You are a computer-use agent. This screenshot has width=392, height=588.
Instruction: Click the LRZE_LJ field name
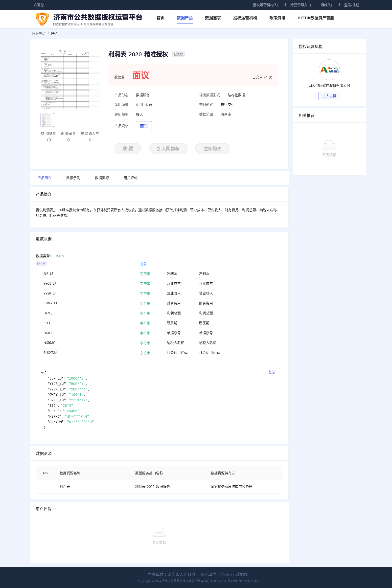tap(49, 313)
